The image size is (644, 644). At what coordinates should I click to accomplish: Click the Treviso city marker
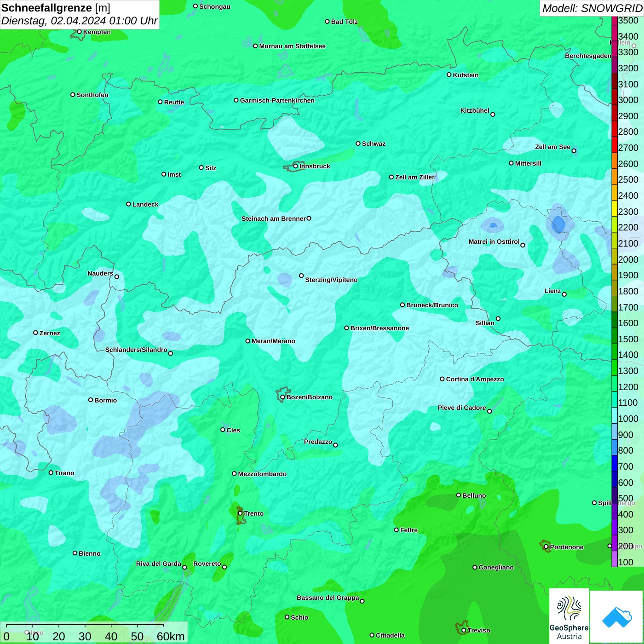click(x=464, y=630)
